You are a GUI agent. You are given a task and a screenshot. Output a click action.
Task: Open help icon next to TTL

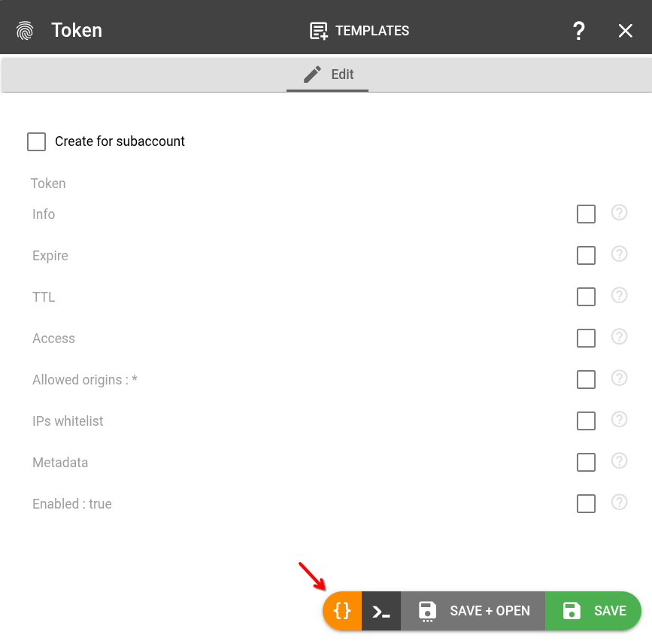pyautogui.click(x=619, y=296)
